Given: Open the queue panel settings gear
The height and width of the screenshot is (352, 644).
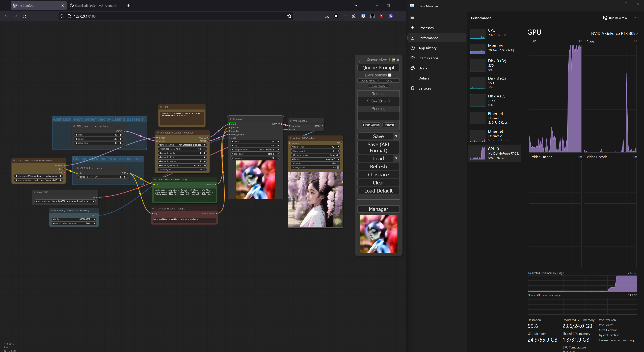Looking at the screenshot, I should click(398, 60).
